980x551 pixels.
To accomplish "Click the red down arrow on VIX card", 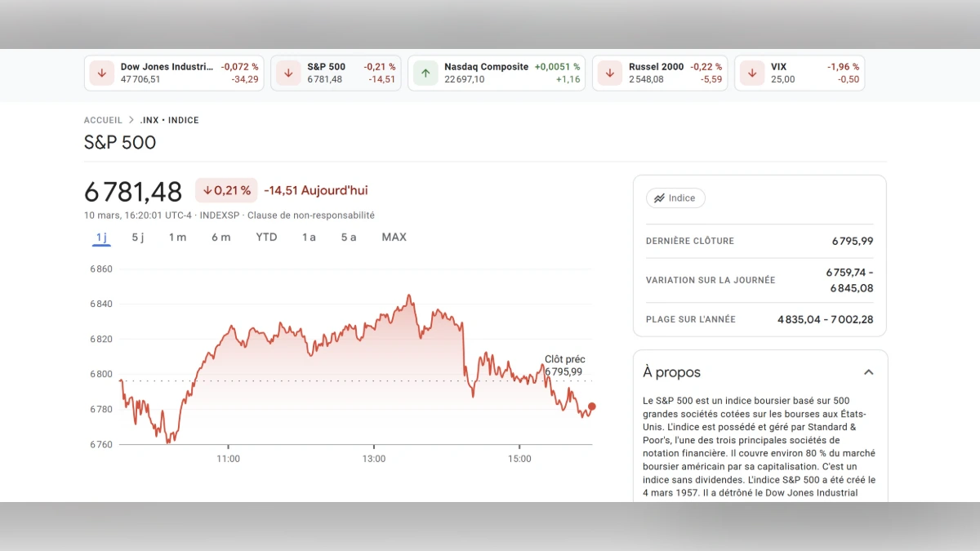I will point(751,73).
